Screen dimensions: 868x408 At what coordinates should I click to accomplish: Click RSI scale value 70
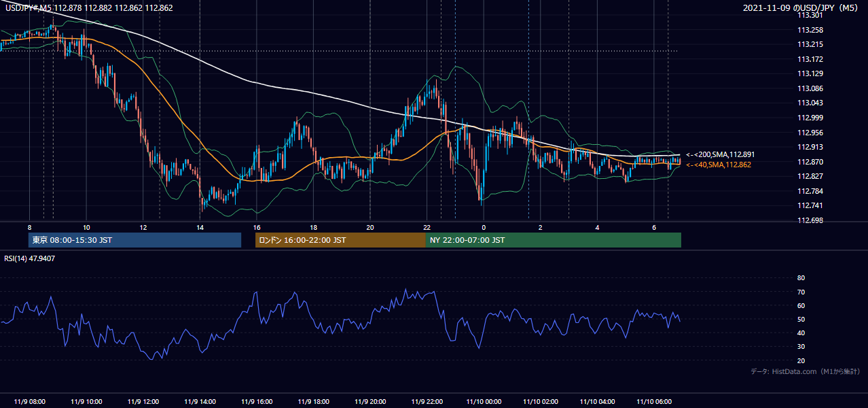pyautogui.click(x=801, y=292)
